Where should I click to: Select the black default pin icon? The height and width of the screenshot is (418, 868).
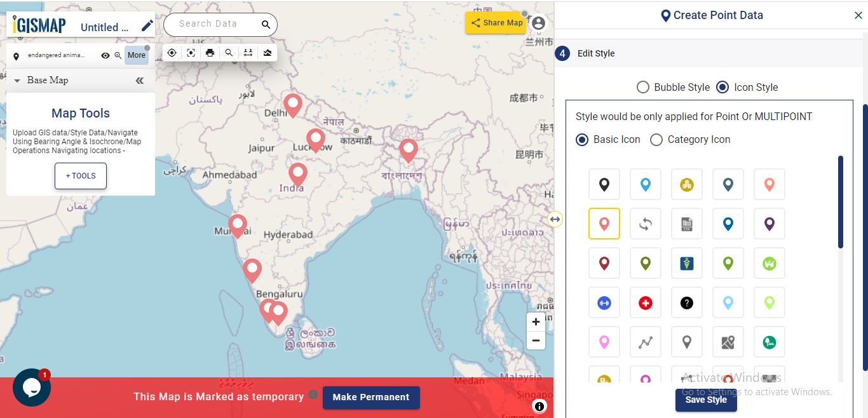click(x=604, y=184)
